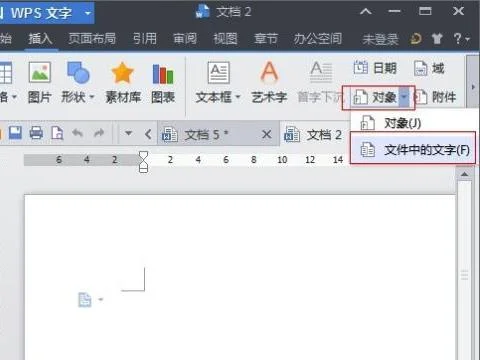
Task: Open the 视图 ribbon tab
Action: (225, 39)
